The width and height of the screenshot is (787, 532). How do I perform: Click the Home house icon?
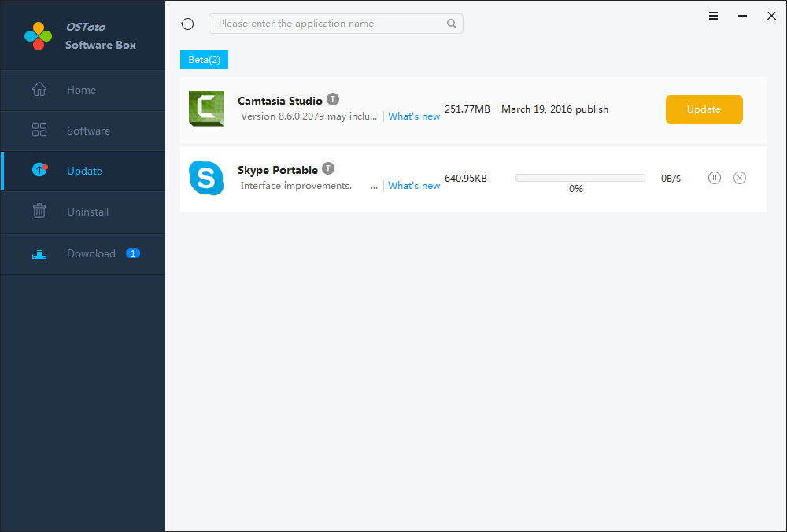[39, 90]
